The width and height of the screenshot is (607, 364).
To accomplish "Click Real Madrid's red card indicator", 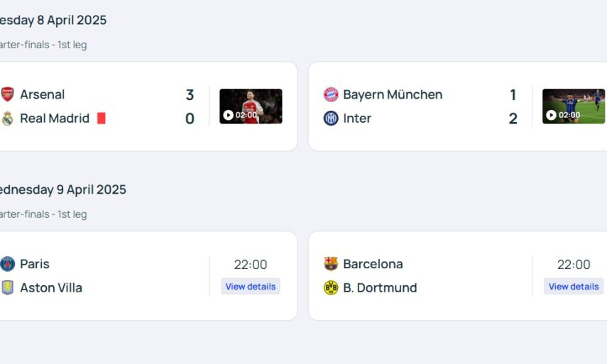I will coord(101,118).
